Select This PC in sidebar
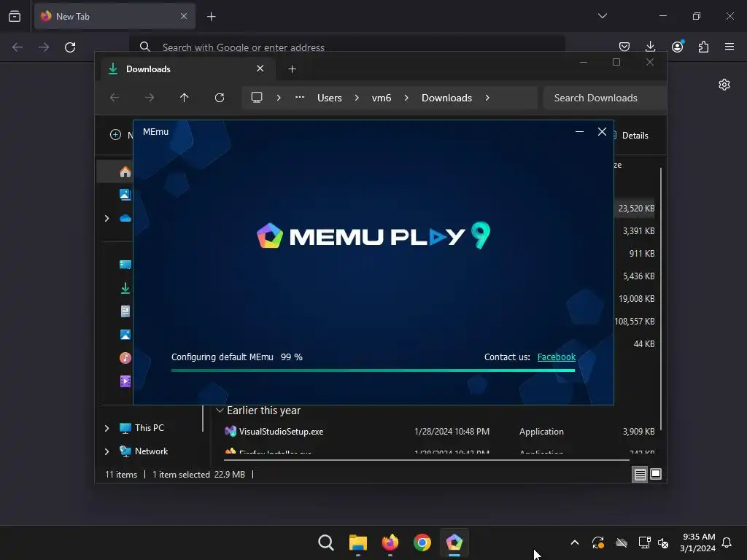The width and height of the screenshot is (747, 560). (x=149, y=427)
